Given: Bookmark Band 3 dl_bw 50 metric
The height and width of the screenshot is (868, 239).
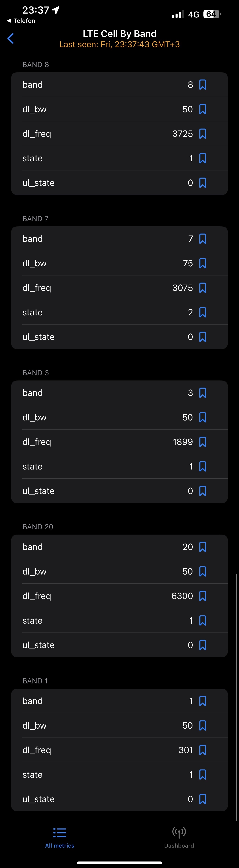Looking at the screenshot, I should [203, 417].
